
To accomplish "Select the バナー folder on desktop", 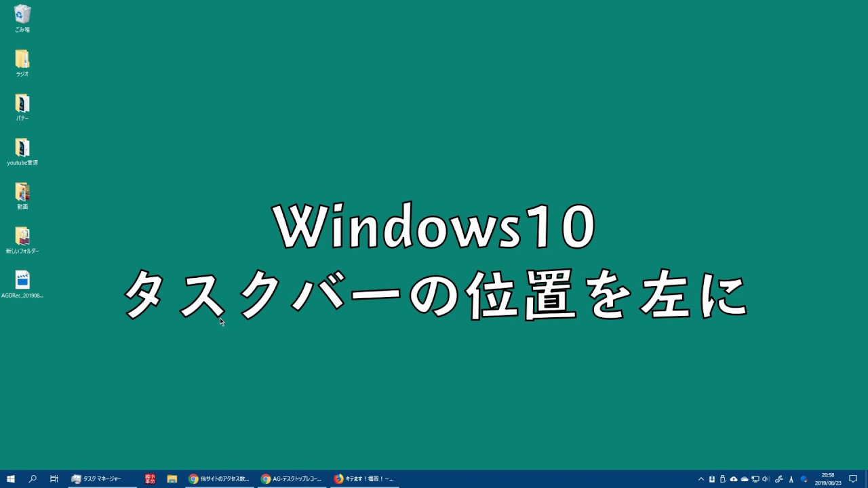I will tap(22, 107).
